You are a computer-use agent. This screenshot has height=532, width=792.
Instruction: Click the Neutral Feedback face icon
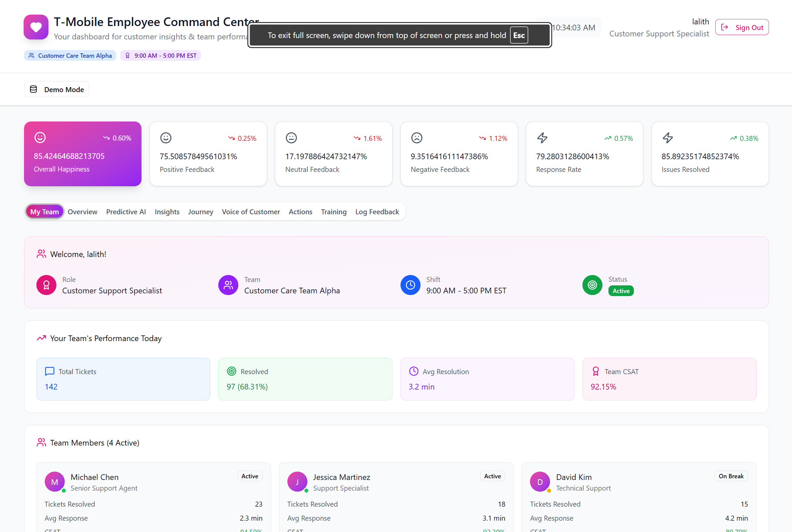(291, 138)
